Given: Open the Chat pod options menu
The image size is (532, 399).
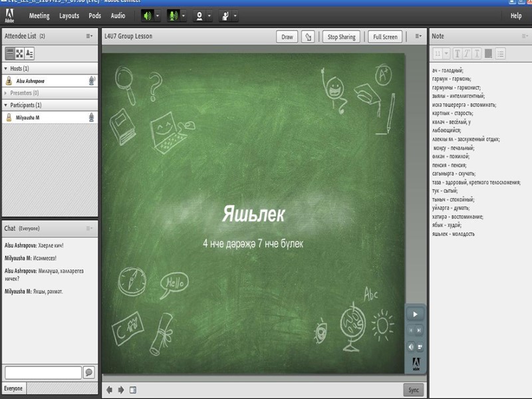Looking at the screenshot, I should 89,228.
